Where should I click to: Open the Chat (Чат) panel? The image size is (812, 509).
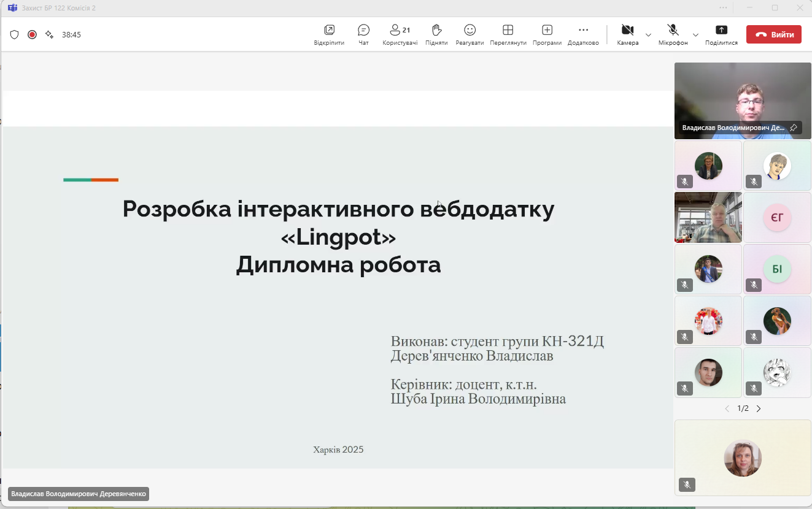363,34
